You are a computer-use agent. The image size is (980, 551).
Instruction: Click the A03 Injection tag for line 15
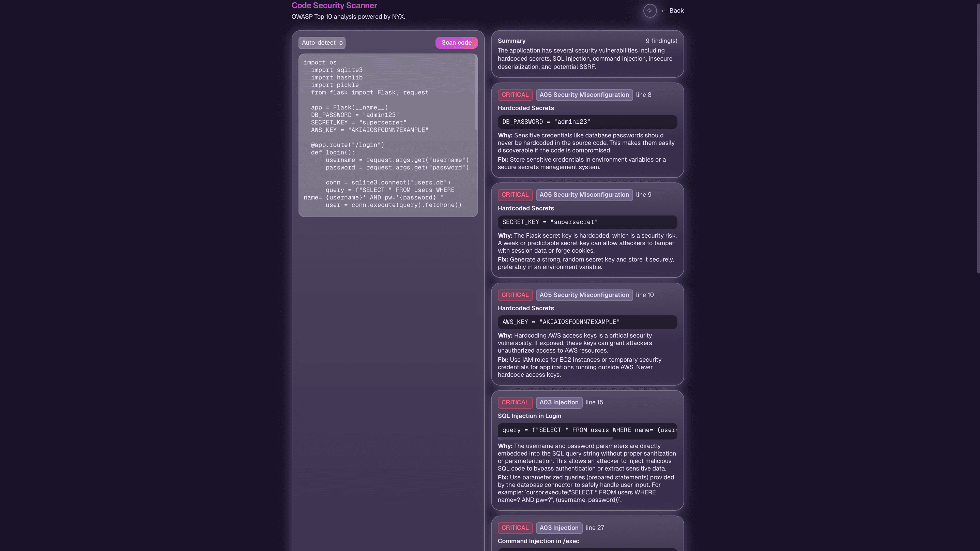[x=559, y=402]
